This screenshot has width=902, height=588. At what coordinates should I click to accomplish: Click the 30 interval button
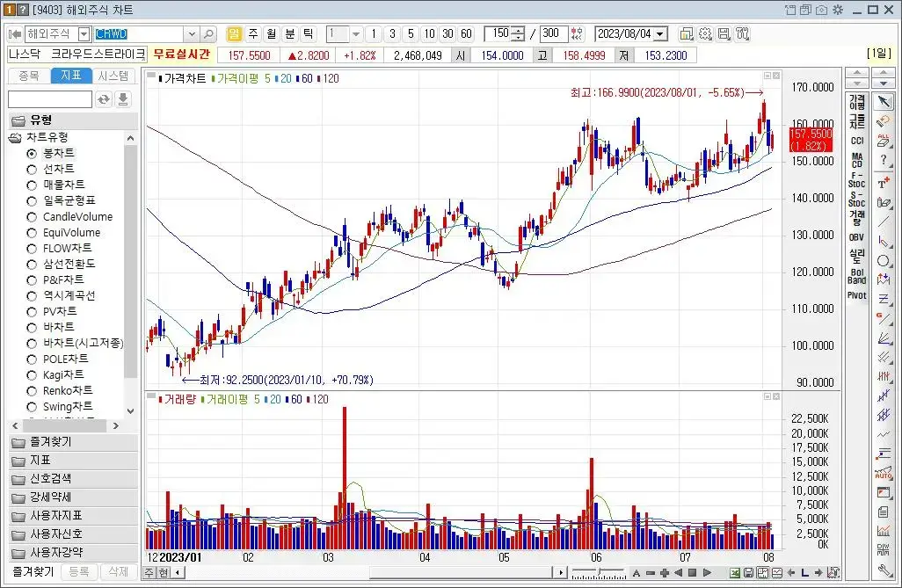(x=447, y=34)
